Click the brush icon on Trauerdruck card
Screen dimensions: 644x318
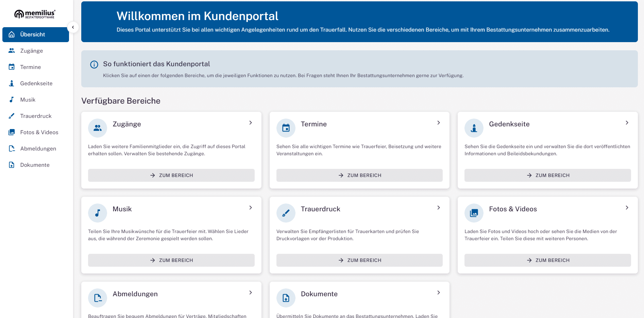click(286, 213)
